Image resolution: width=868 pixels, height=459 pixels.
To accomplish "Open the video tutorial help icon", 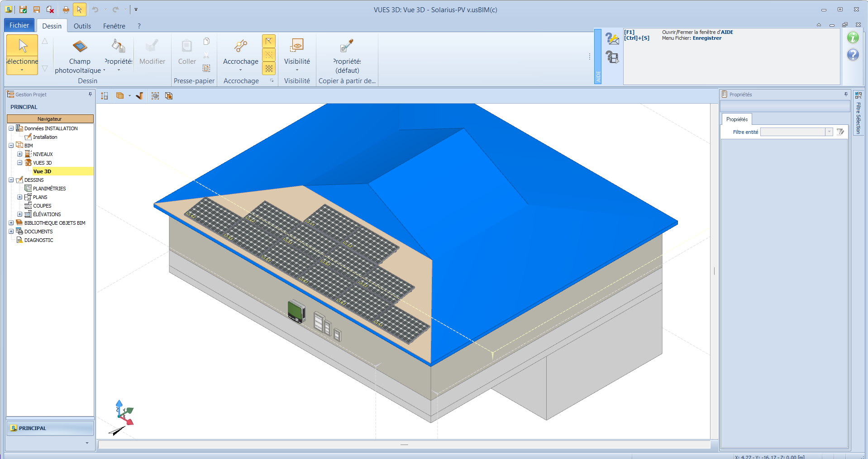I will [612, 57].
